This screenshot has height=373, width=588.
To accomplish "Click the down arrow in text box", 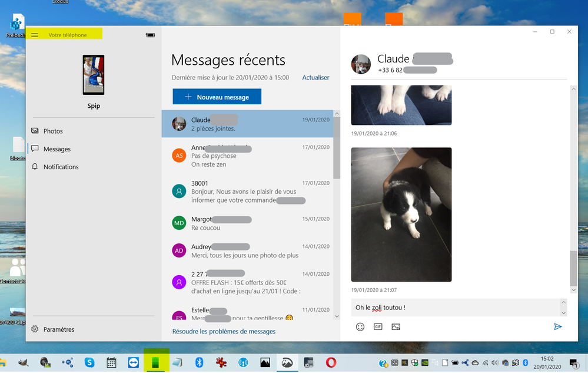I will [x=563, y=312].
